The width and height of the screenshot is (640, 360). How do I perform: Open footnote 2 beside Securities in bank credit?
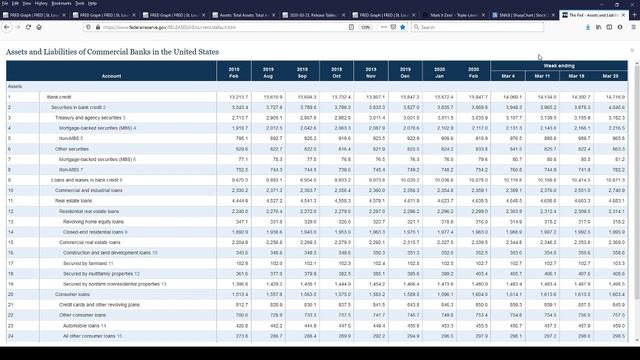click(x=104, y=107)
